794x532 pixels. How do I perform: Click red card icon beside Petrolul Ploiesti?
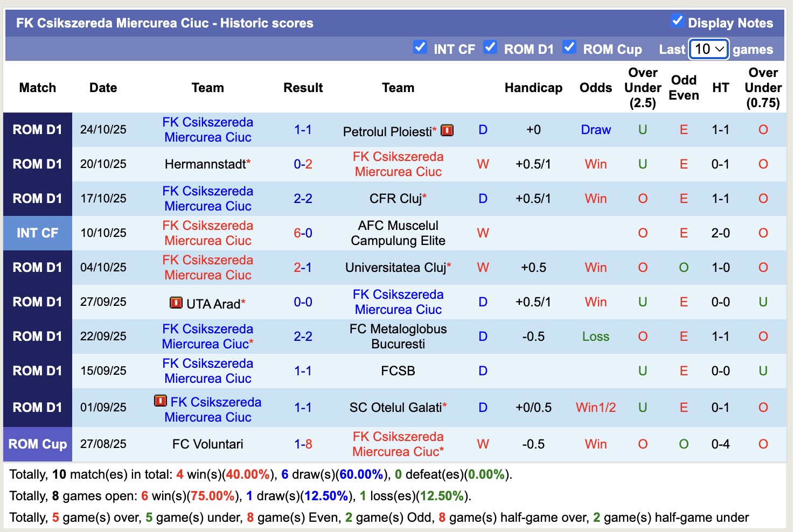tap(447, 130)
